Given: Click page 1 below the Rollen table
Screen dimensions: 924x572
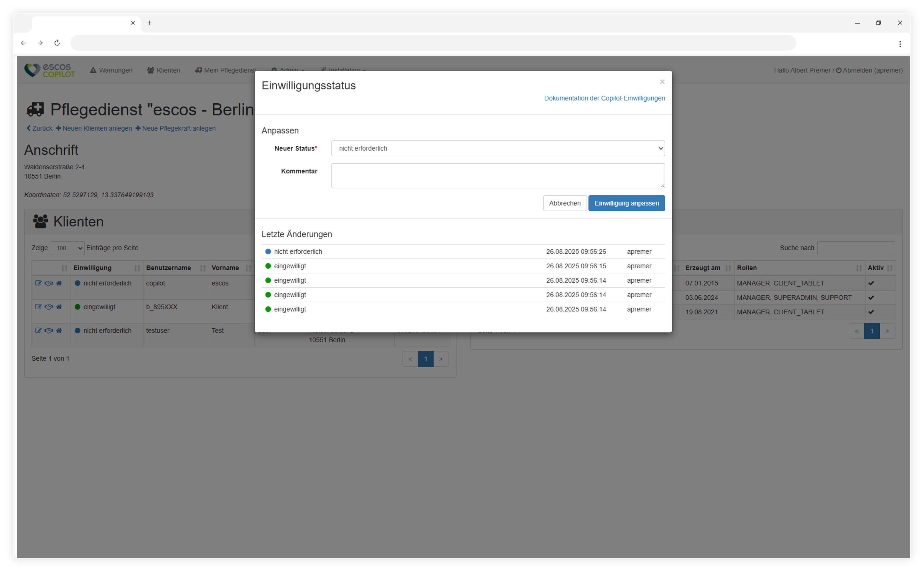Looking at the screenshot, I should (872, 331).
